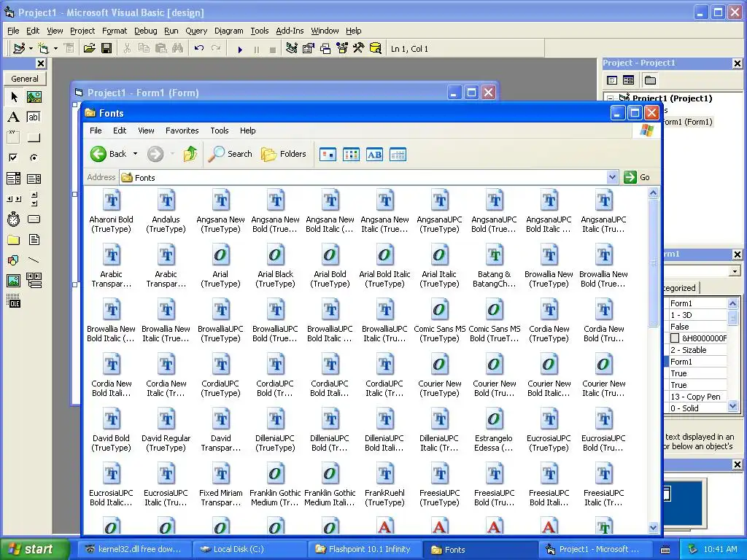The image size is (747, 560).
Task: Select the Pointer tool in the toolbox
Action: 14,97
